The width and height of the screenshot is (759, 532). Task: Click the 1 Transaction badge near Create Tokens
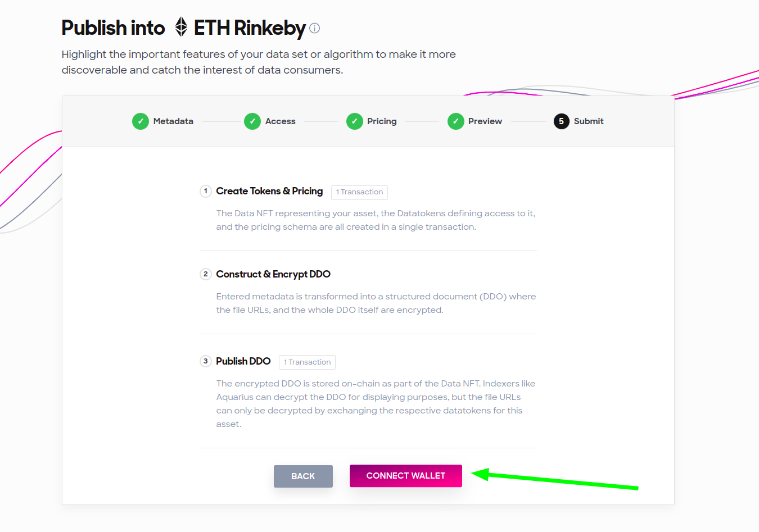pyautogui.click(x=359, y=192)
